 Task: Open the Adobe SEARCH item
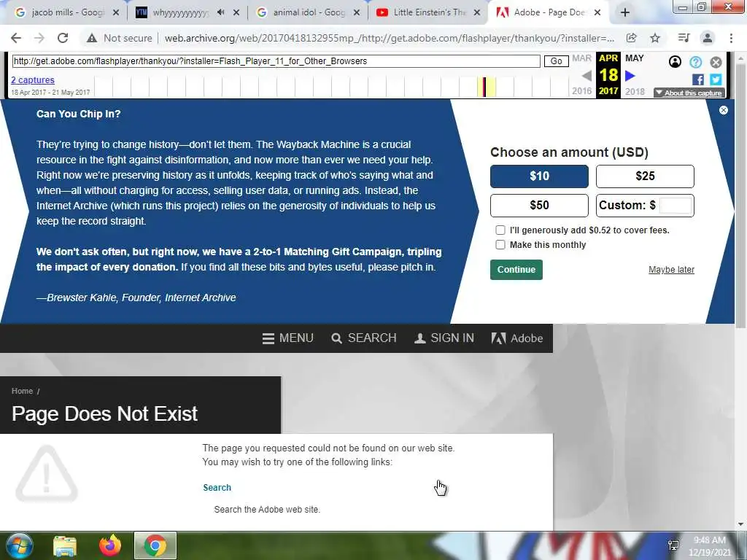(364, 338)
